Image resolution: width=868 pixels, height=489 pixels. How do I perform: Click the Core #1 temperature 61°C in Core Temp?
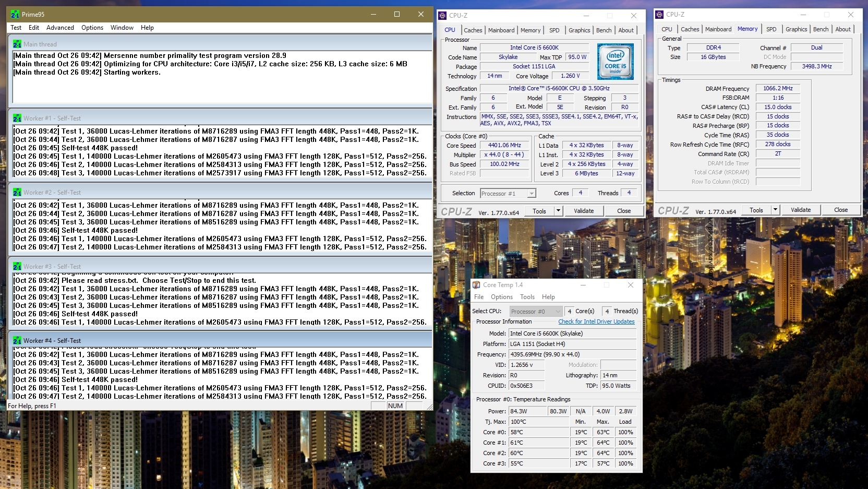539,443
